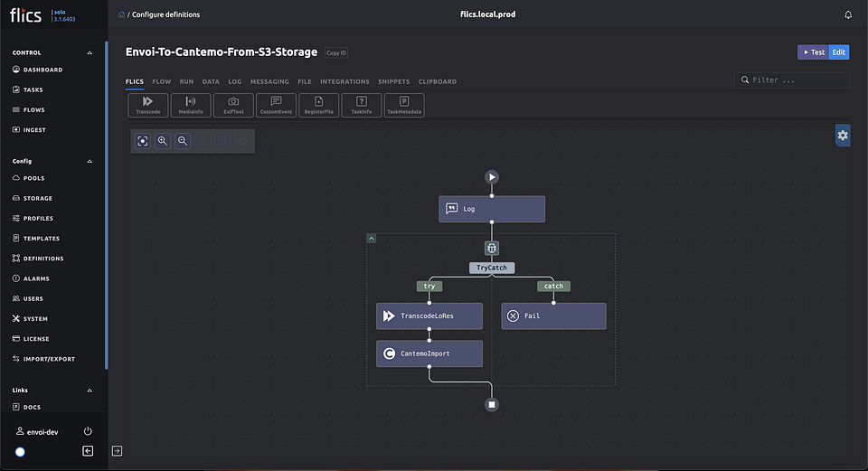The width and height of the screenshot is (868, 471).
Task: Select the Transcode flic tool
Action: click(x=147, y=105)
